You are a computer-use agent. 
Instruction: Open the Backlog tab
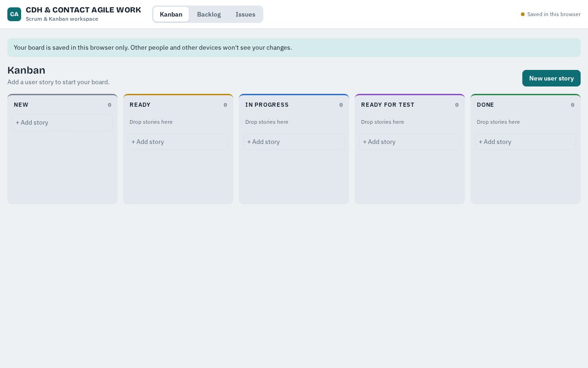209,14
